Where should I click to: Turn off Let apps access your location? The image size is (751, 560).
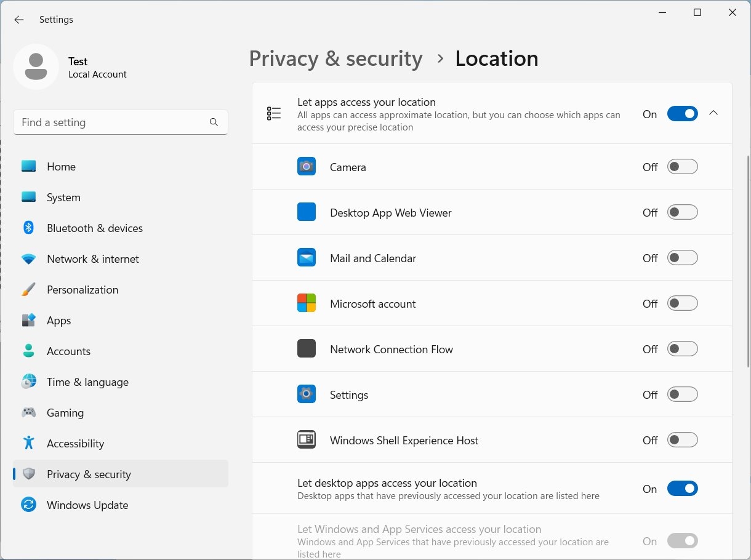coord(683,114)
